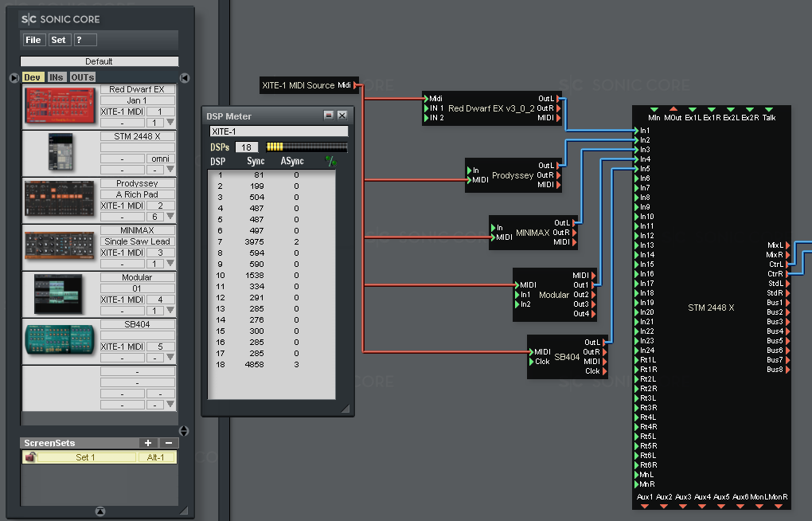
Task: Select the Red Dwarf EX device thumbnail
Action: point(61,106)
